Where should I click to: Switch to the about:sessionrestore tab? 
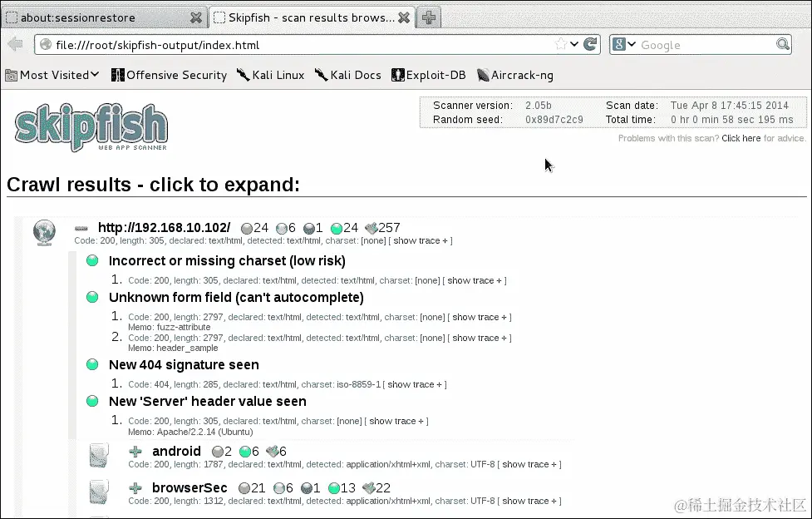(104, 17)
